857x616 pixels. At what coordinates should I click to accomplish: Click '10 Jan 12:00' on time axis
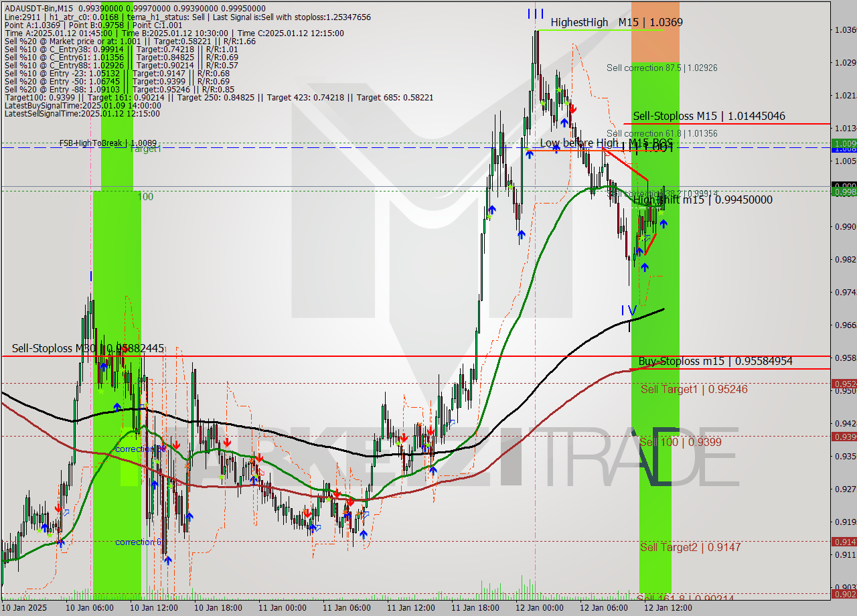click(x=153, y=608)
